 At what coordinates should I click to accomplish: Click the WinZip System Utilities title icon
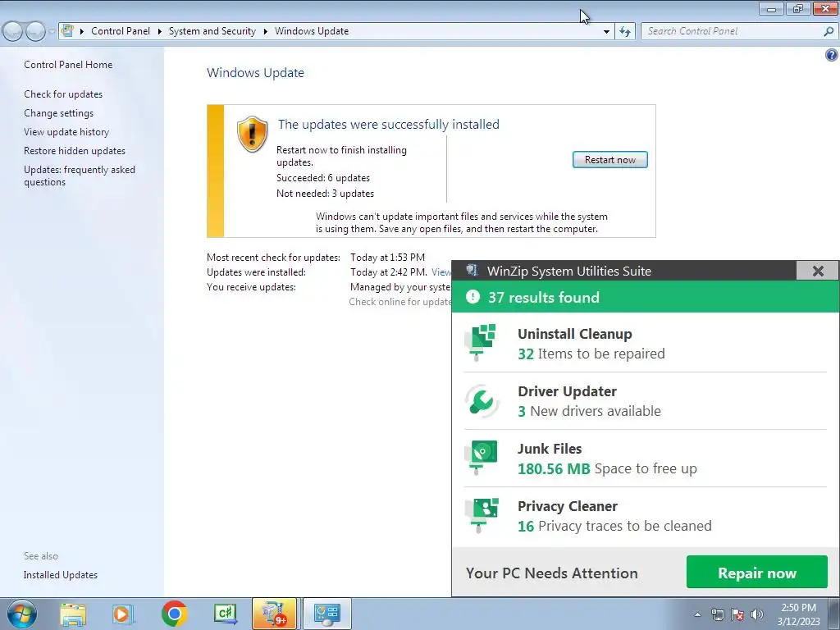(x=472, y=270)
